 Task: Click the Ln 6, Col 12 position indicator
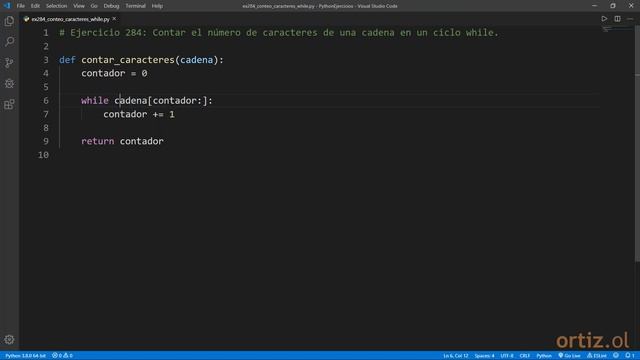(456, 356)
